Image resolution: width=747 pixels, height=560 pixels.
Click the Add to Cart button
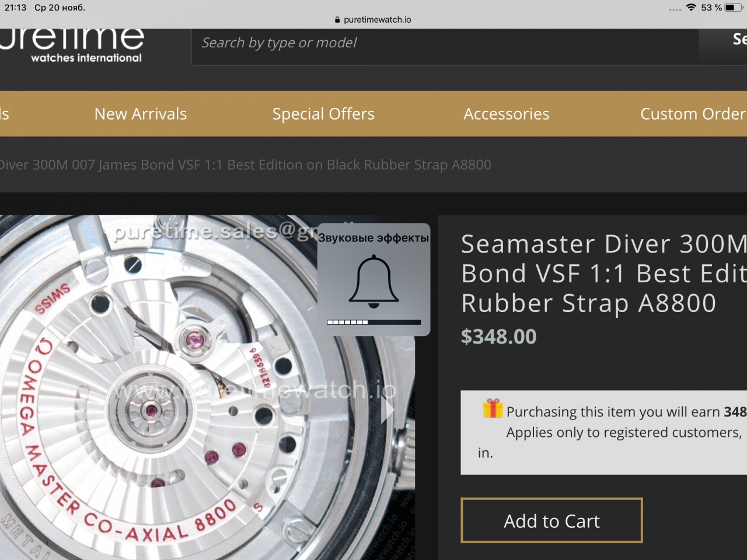551,520
